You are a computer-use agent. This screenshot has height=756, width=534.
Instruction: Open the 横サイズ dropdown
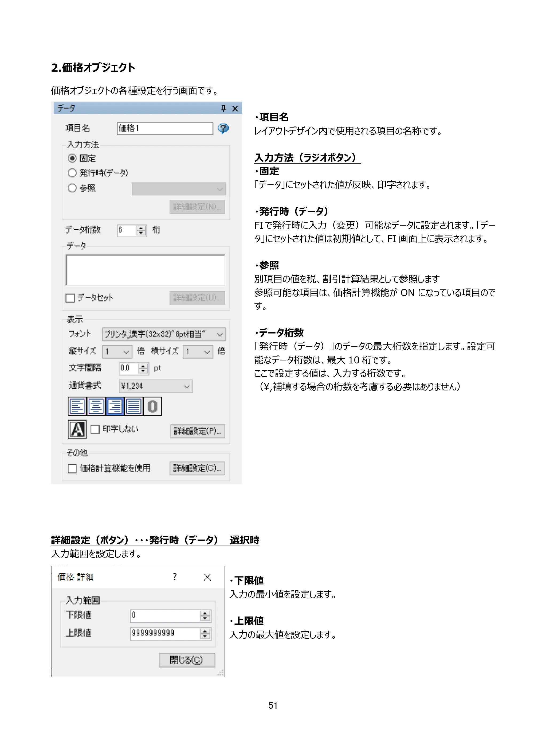[198, 352]
